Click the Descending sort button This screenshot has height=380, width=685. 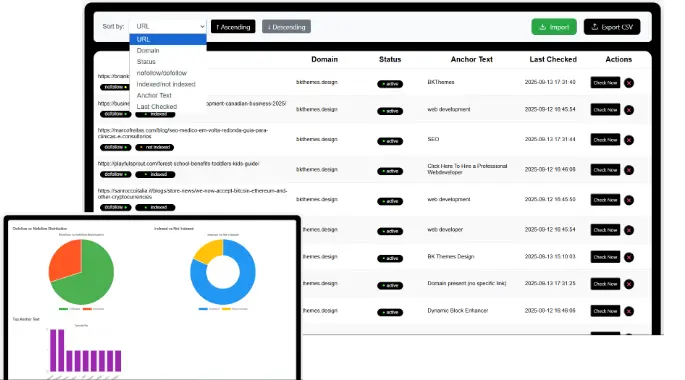287,27
